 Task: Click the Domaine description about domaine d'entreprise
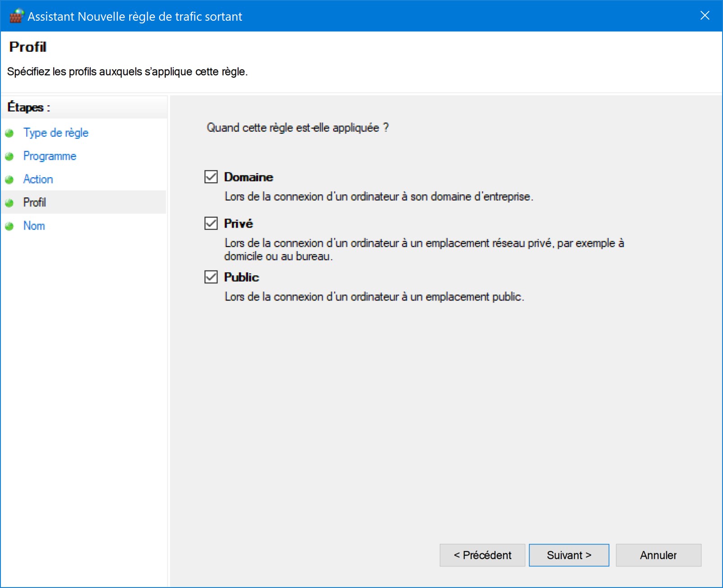pos(379,197)
